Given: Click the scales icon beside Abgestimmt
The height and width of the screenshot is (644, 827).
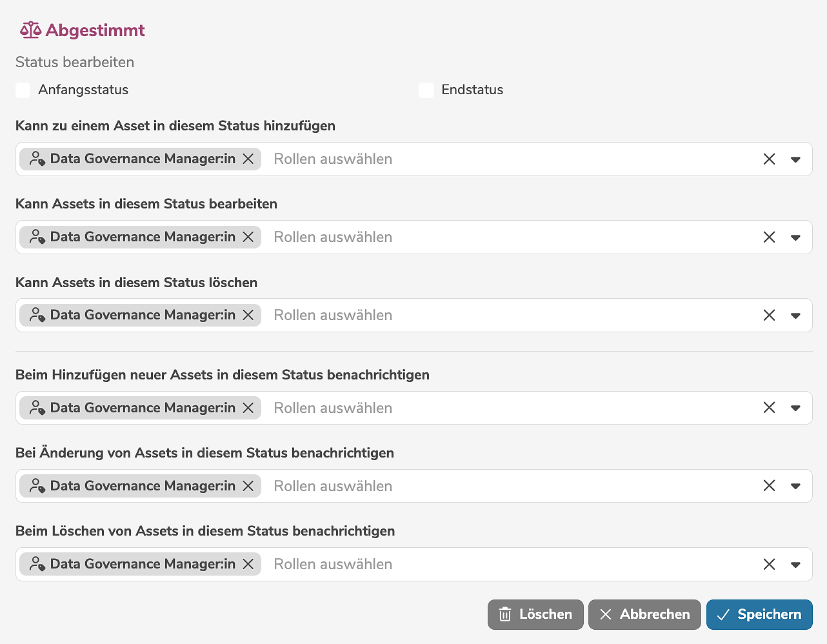Looking at the screenshot, I should pyautogui.click(x=30, y=30).
